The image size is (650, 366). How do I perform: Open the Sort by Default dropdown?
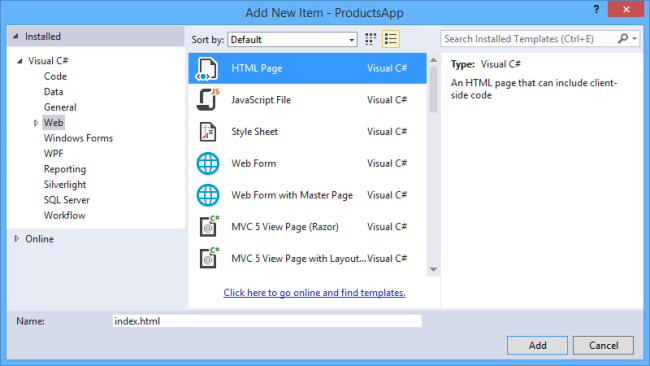[x=292, y=39]
